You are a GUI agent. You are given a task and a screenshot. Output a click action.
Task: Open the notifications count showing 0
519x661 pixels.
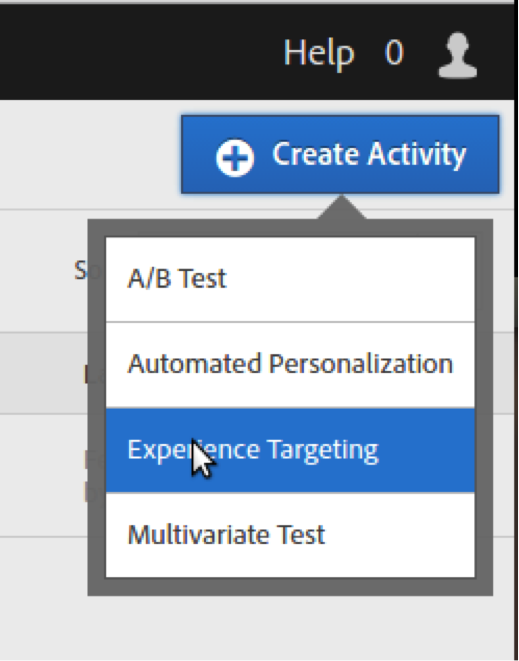pyautogui.click(x=394, y=53)
